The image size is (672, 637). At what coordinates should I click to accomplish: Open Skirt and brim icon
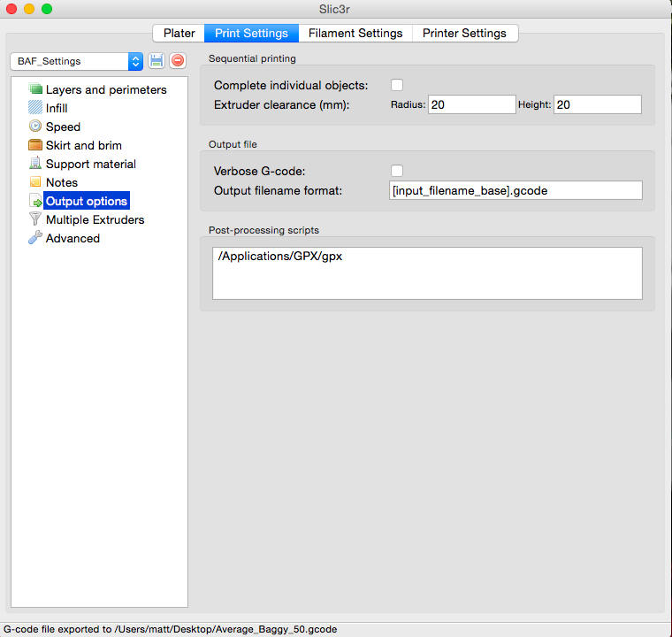coord(35,145)
